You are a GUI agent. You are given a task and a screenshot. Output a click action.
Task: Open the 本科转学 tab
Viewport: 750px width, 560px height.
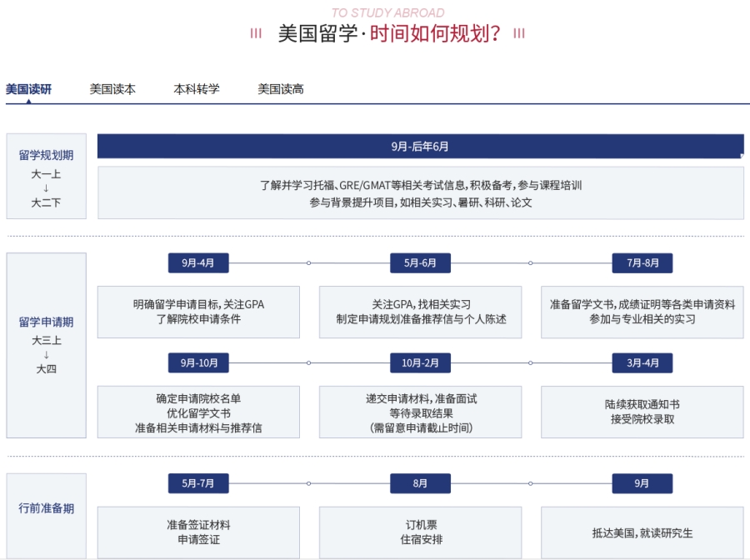coord(197,89)
